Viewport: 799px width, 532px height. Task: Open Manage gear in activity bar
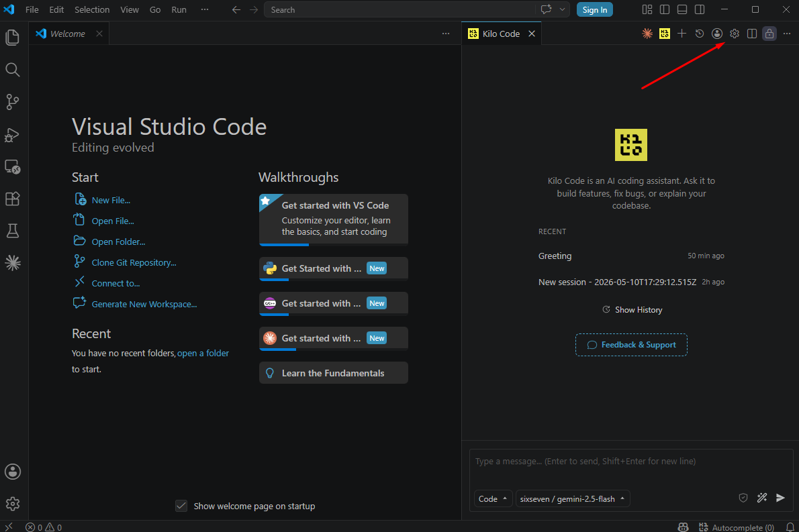click(x=13, y=504)
